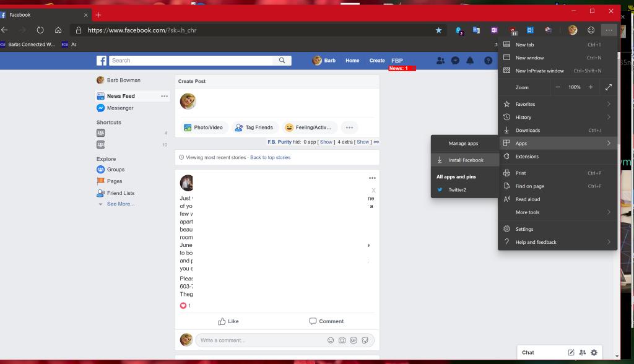The width and height of the screenshot is (634, 364).
Task: Click the emoji icon in comment box
Action: pyautogui.click(x=331, y=340)
